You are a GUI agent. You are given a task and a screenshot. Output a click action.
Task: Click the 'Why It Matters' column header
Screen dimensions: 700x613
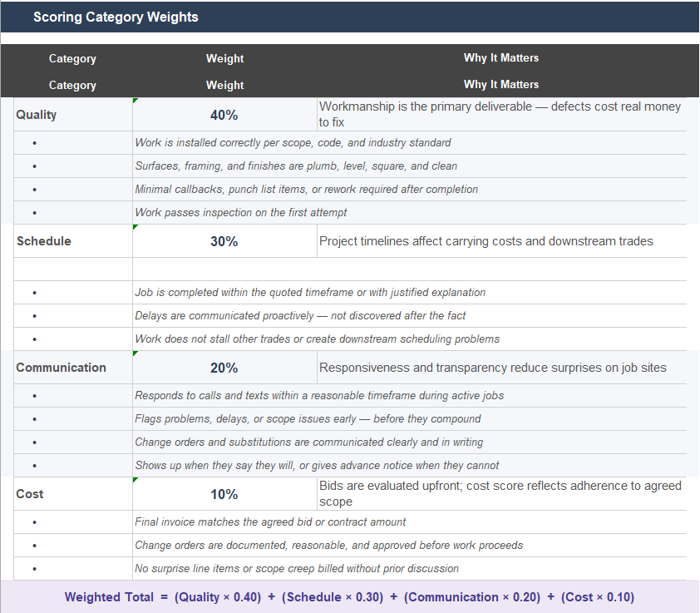[501, 58]
